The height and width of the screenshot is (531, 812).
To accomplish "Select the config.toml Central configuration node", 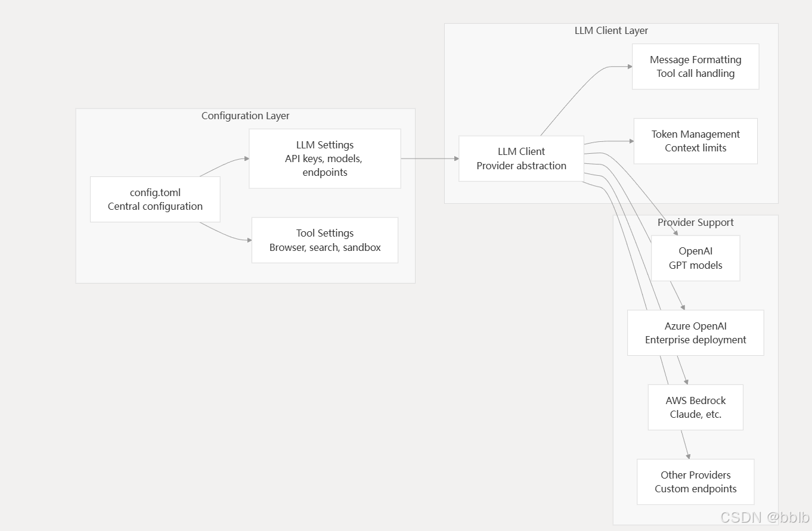I will (155, 199).
